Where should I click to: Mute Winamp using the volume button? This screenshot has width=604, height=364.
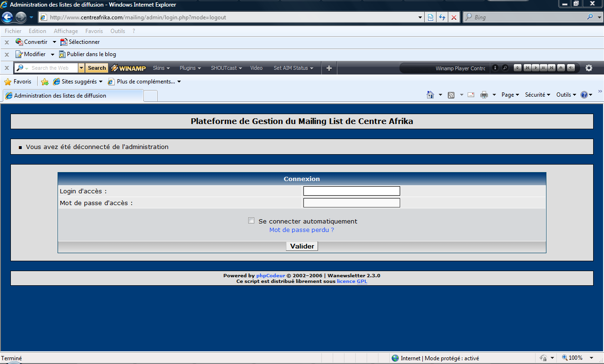click(571, 68)
